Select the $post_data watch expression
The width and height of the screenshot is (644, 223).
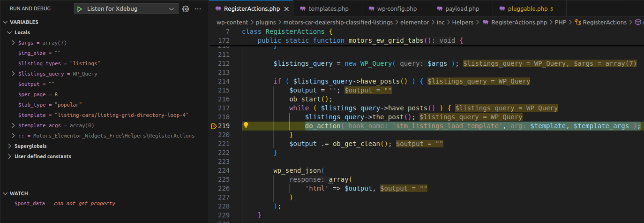pos(65,203)
